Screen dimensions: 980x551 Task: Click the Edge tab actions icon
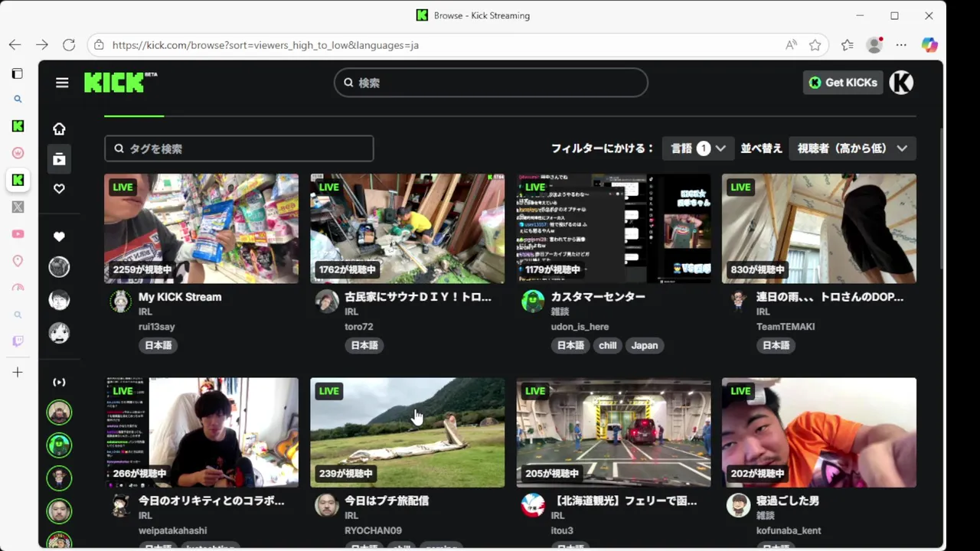[x=18, y=73]
